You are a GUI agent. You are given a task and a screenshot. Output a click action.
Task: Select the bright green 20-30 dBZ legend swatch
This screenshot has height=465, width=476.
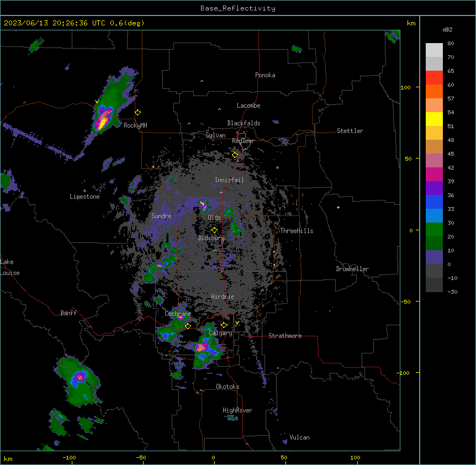click(x=434, y=230)
